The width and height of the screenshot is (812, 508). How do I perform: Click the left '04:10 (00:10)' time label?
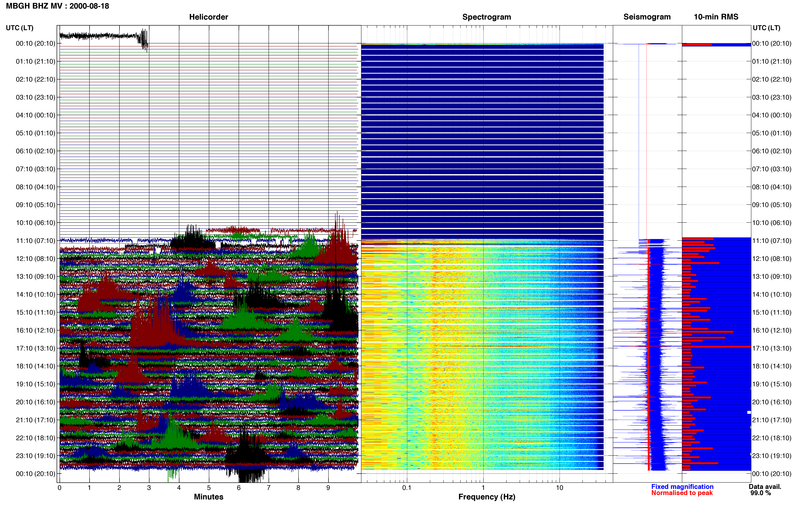point(36,115)
